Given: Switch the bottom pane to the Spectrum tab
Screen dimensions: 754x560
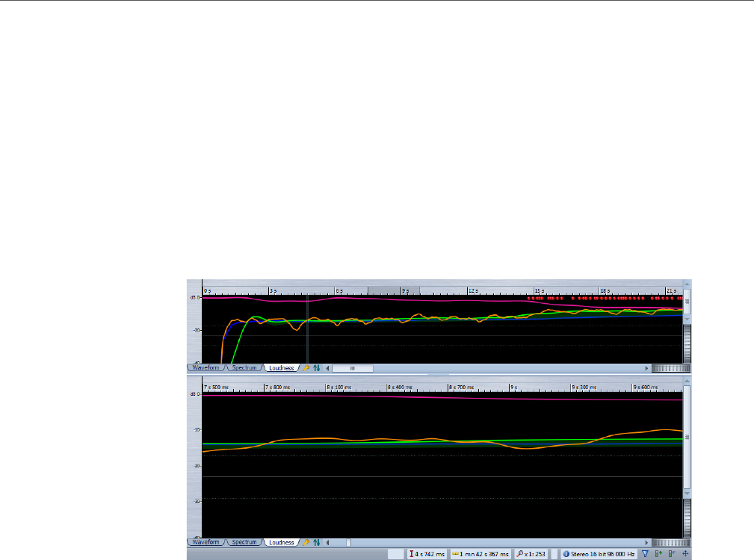Looking at the screenshot, I should (x=244, y=542).
